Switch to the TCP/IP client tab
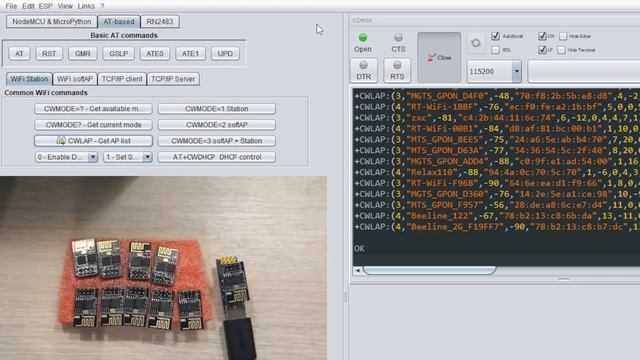This screenshot has height=360, width=640. [x=122, y=79]
